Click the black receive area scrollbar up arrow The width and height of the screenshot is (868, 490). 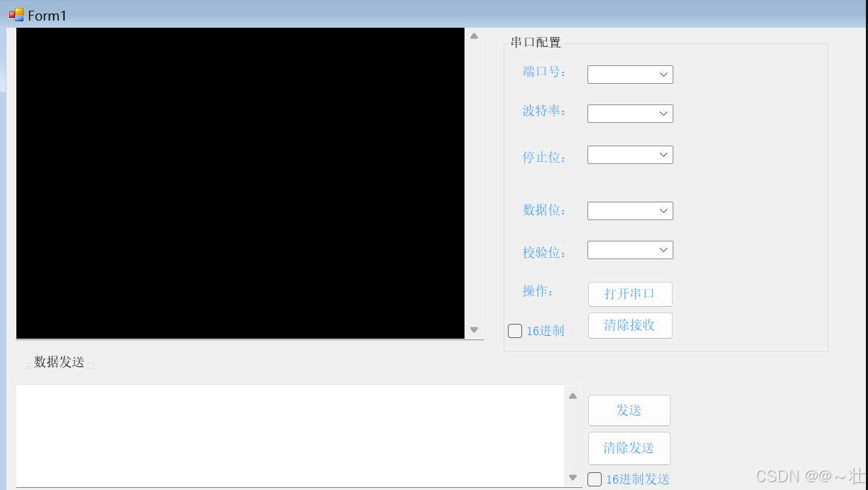click(474, 36)
